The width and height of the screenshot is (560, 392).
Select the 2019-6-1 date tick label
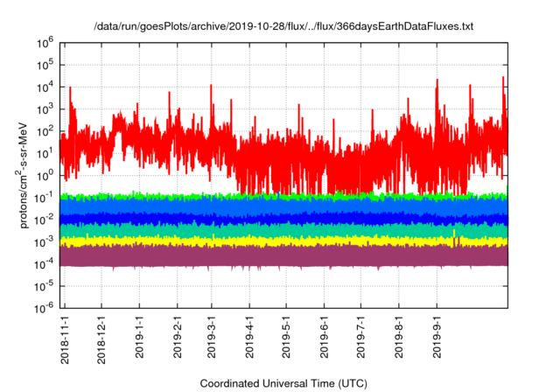click(x=324, y=338)
